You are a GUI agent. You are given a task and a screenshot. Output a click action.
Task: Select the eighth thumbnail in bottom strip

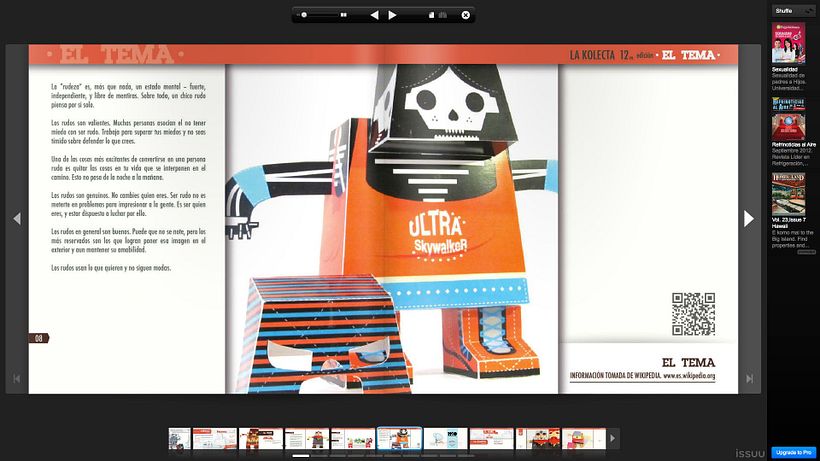coord(492,439)
